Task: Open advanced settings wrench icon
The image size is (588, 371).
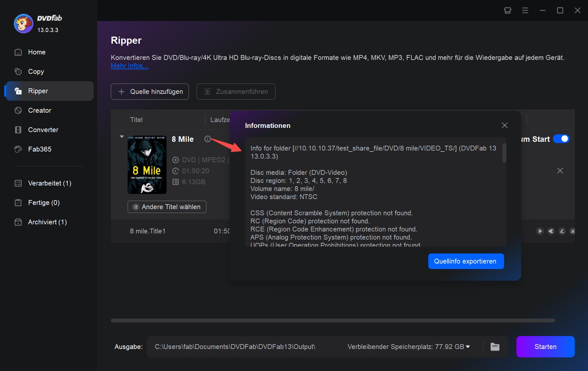Action: click(x=551, y=231)
